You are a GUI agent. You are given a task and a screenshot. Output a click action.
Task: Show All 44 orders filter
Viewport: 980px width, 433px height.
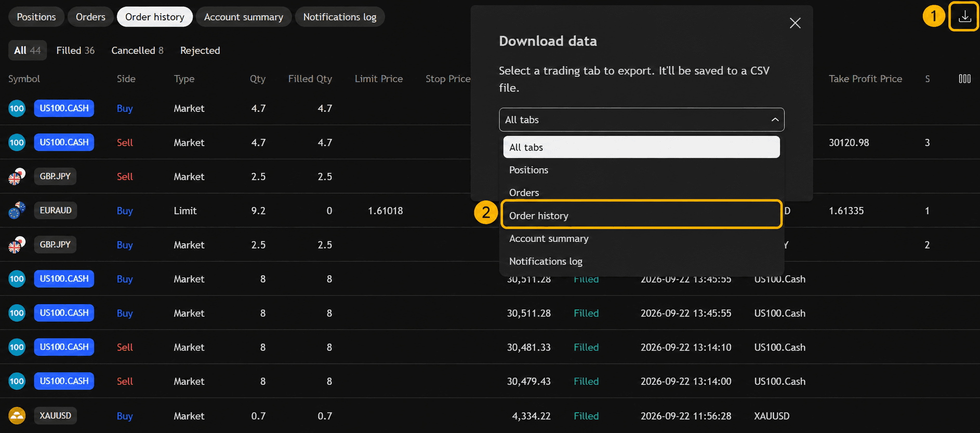point(28,50)
